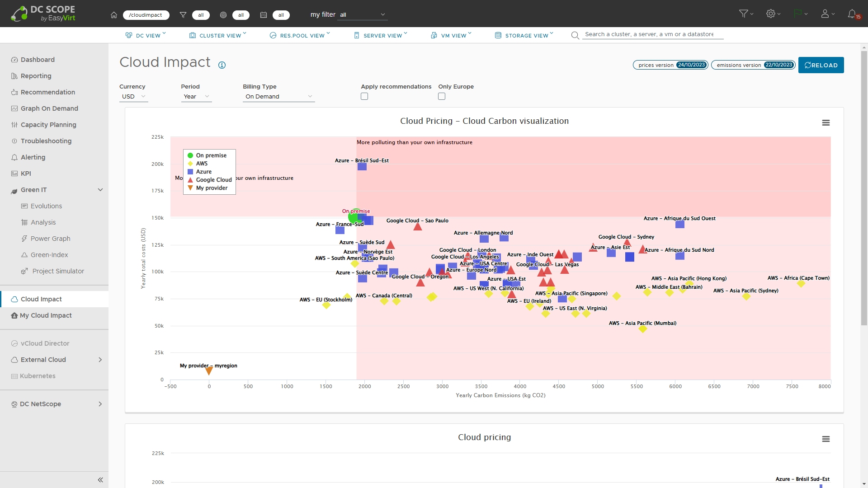This screenshot has height=488, width=868.
Task: Collapse the sidebar with double chevron
Action: click(x=100, y=480)
